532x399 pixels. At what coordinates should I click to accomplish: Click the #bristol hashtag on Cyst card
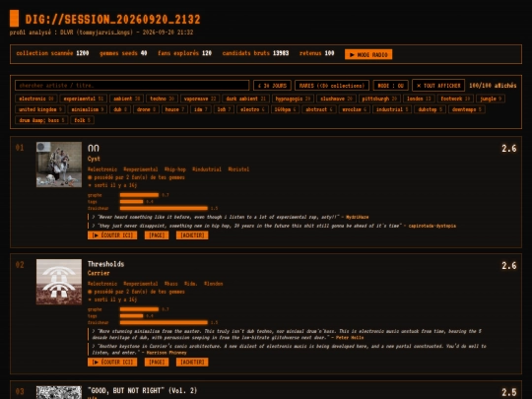click(x=238, y=169)
